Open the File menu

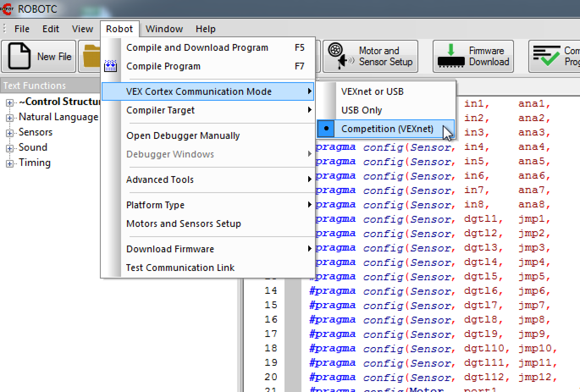pyautogui.click(x=22, y=29)
